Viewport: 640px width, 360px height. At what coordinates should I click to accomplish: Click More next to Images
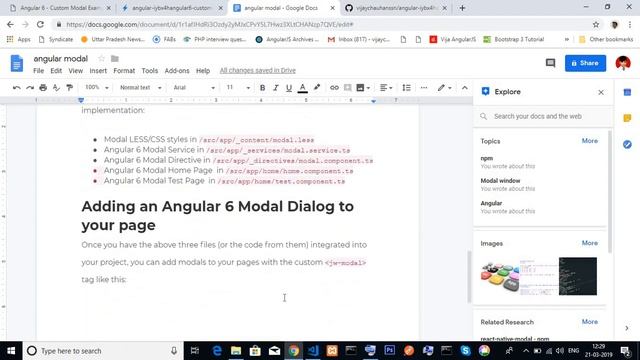589,243
